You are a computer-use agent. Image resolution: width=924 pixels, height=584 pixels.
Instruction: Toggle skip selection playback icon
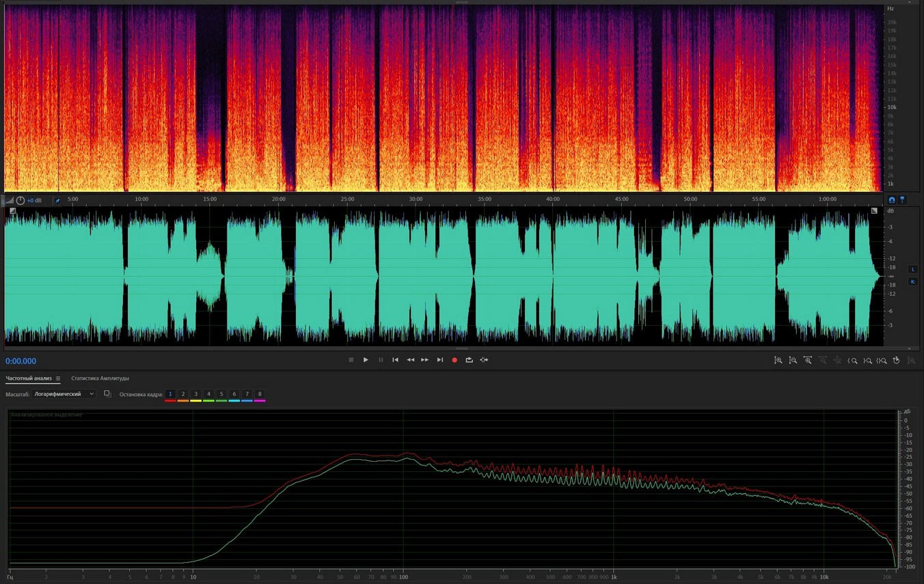pyautogui.click(x=484, y=360)
